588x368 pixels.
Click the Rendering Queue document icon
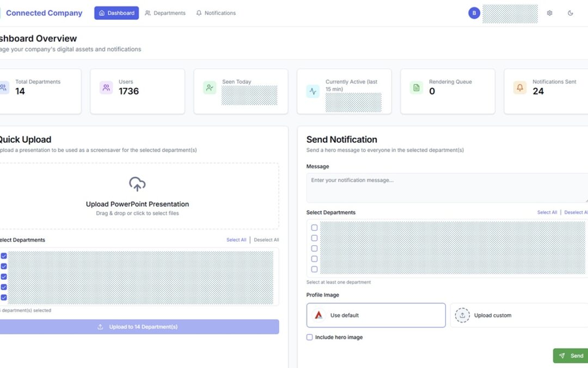pos(416,87)
